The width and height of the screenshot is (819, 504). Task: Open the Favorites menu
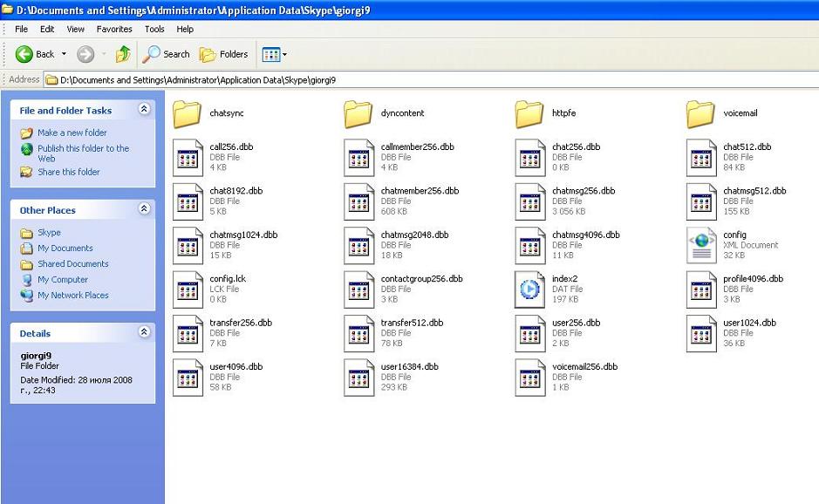tap(114, 29)
